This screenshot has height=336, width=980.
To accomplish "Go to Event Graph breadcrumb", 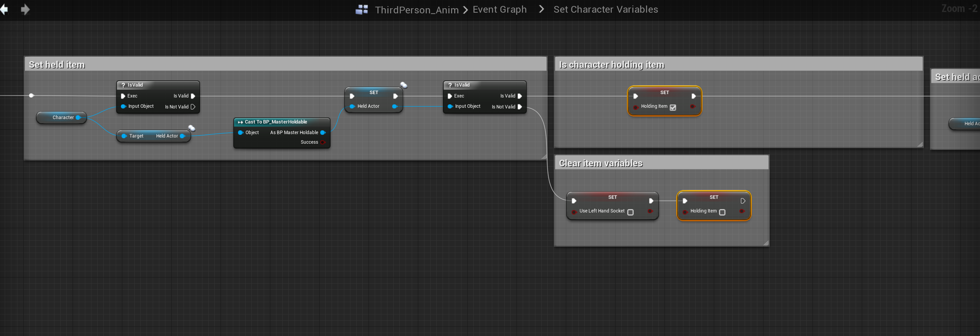I will pos(499,10).
